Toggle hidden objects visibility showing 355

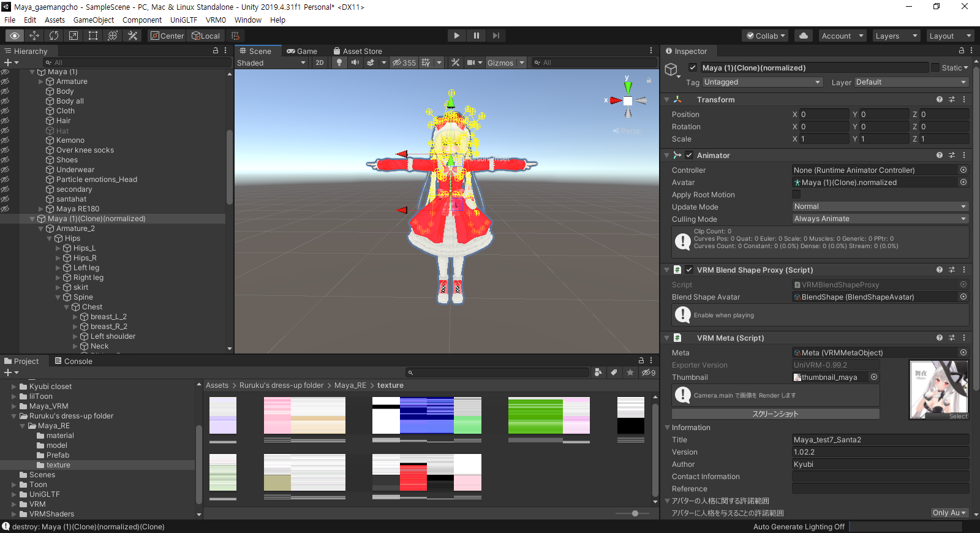click(x=404, y=62)
